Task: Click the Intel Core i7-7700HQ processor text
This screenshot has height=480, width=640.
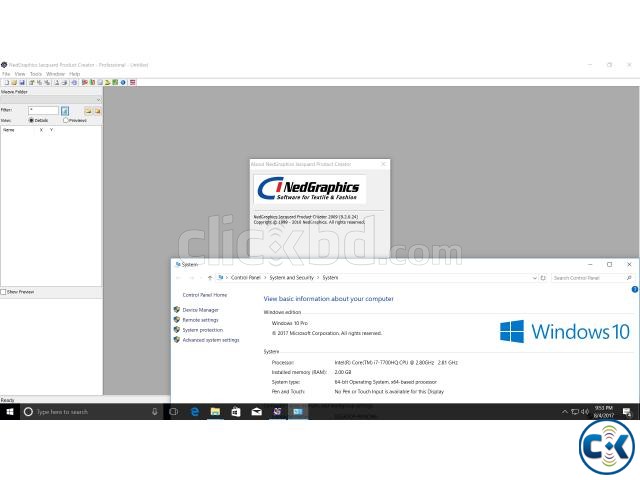Action: (x=396, y=362)
